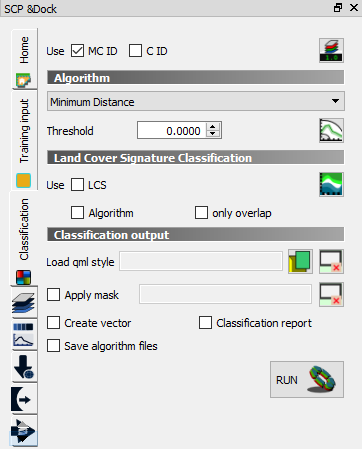Image resolution: width=362 pixels, height=449 pixels.
Task: Switch to Training input tab
Action: [24, 141]
